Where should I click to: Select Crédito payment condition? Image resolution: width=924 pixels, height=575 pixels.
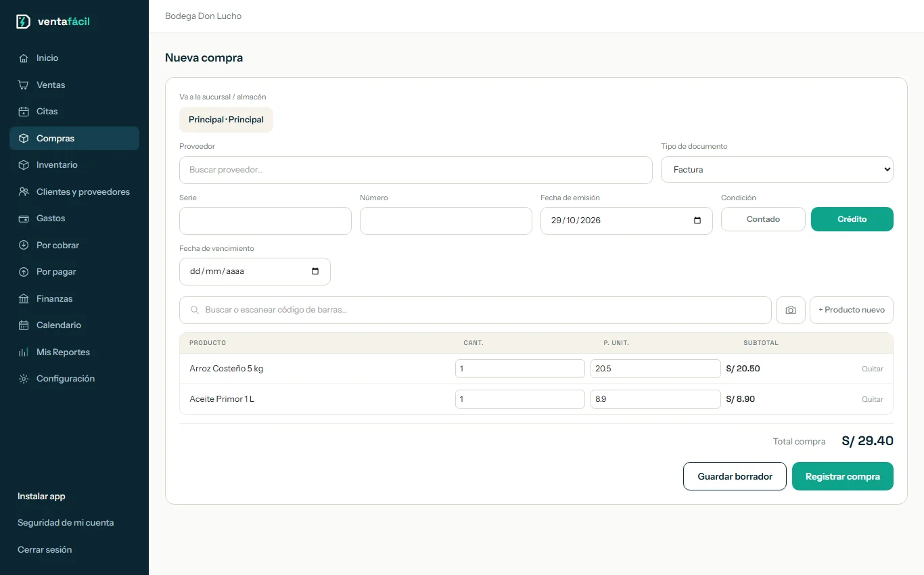852,219
